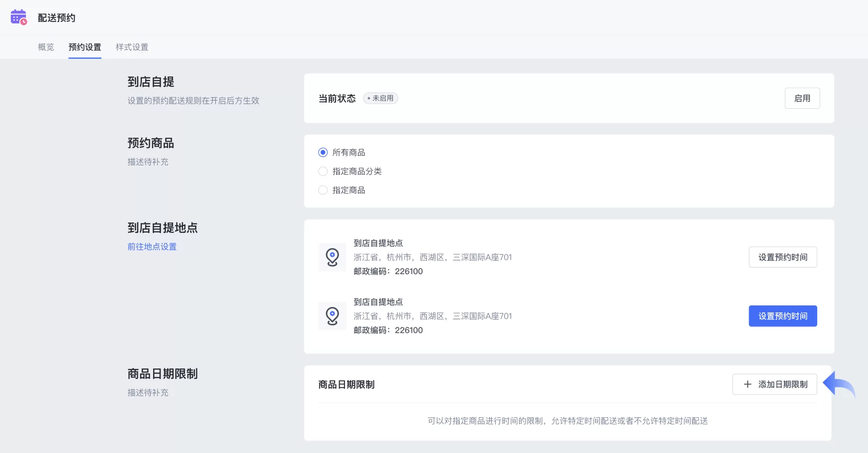Click the postal code 226100 text

tap(409, 271)
